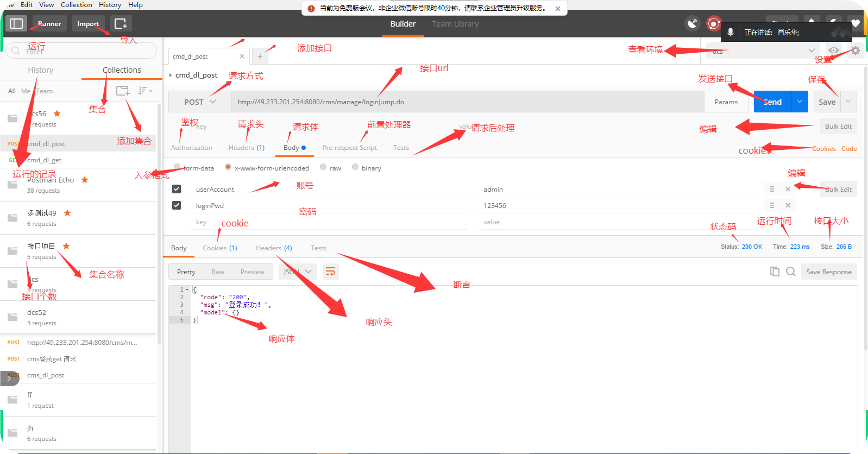Click the satellite dish interceptor icon
This screenshot has width=868, height=454.
coord(692,23)
